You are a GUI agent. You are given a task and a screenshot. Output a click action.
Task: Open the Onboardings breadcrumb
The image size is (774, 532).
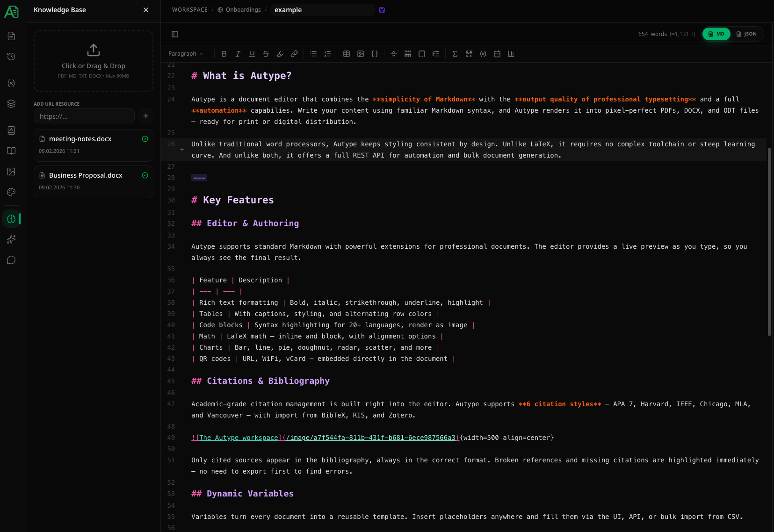point(243,9)
